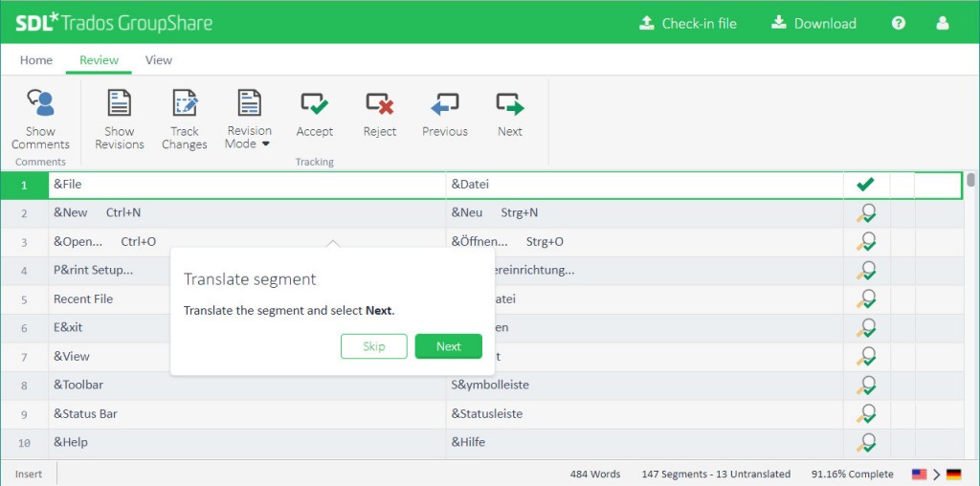The image size is (980, 486).
Task: Reject the tracked change
Action: pyautogui.click(x=379, y=103)
